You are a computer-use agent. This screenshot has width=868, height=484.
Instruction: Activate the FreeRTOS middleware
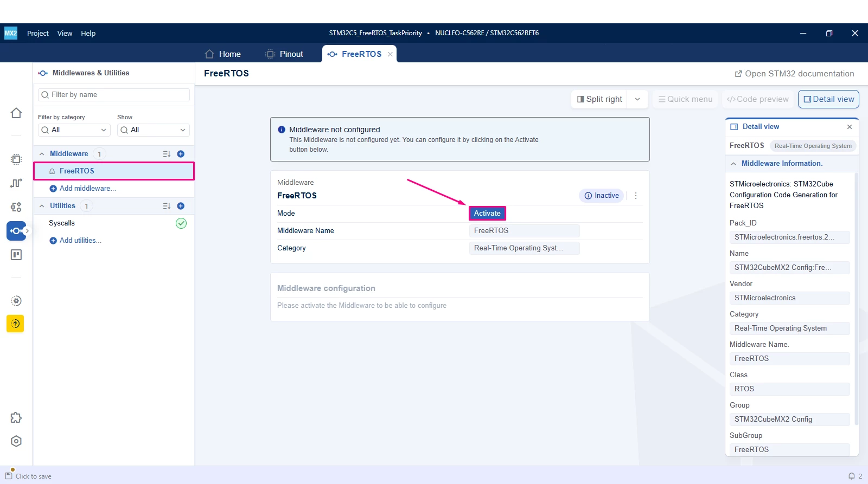[x=487, y=214]
